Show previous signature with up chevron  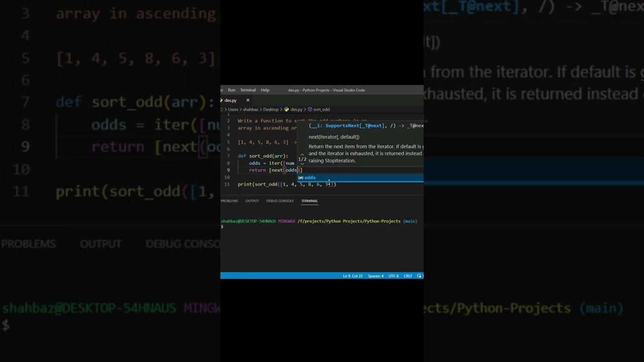[302, 154]
